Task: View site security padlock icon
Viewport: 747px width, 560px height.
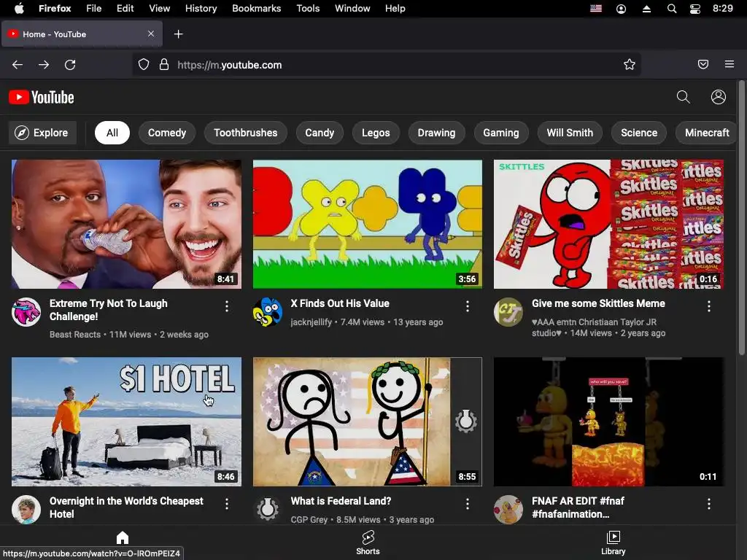Action: 164,64
